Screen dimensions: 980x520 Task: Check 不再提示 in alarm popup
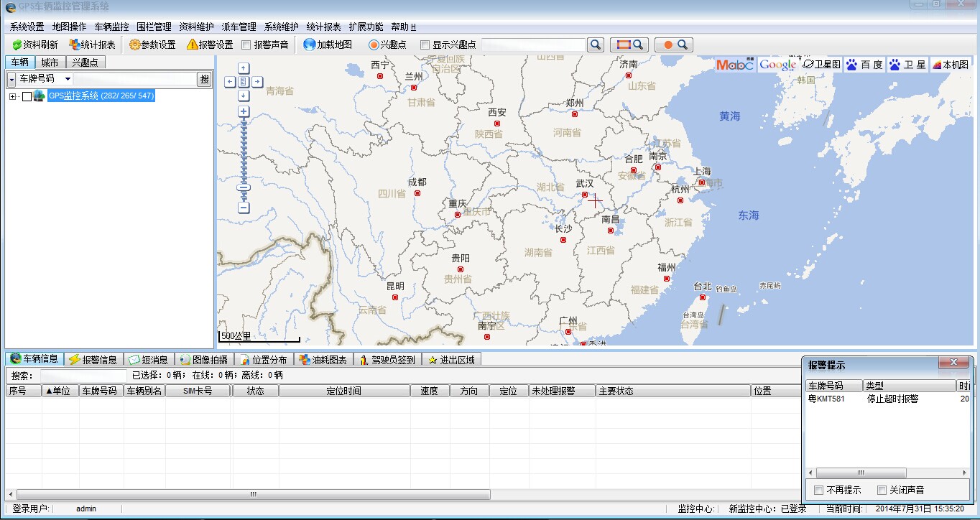coord(818,490)
